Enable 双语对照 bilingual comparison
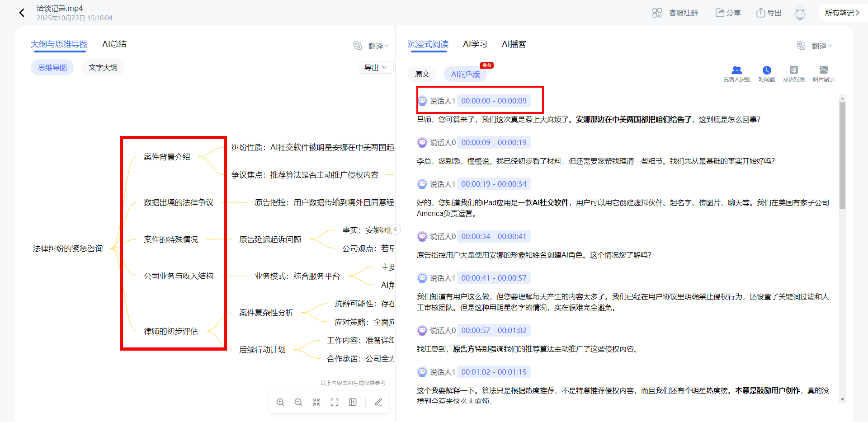Image resolution: width=868 pixels, height=422 pixels. (794, 73)
